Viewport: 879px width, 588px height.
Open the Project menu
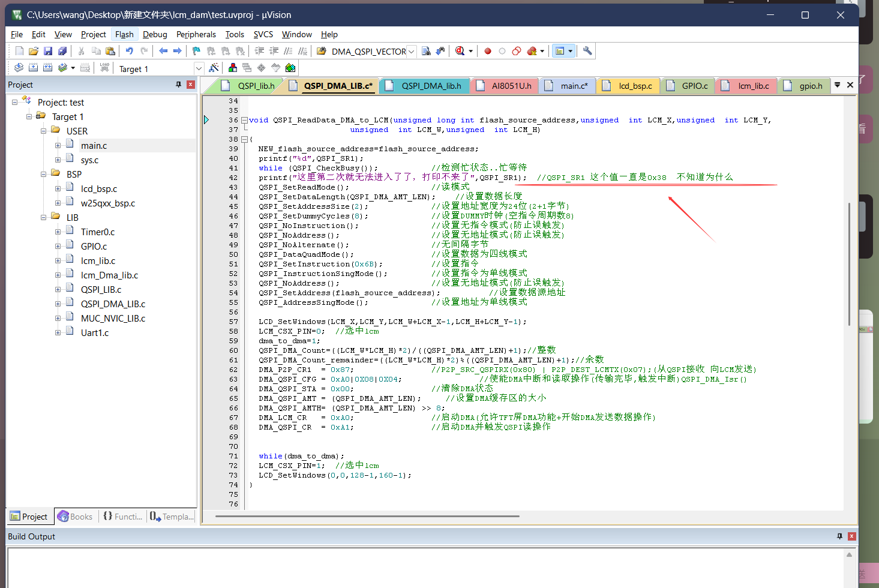[x=93, y=34]
